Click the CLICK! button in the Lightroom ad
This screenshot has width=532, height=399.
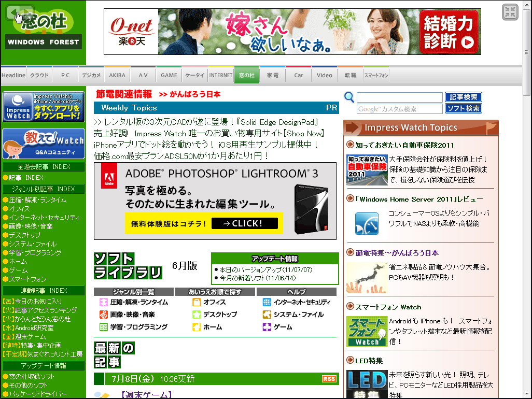click(x=245, y=223)
